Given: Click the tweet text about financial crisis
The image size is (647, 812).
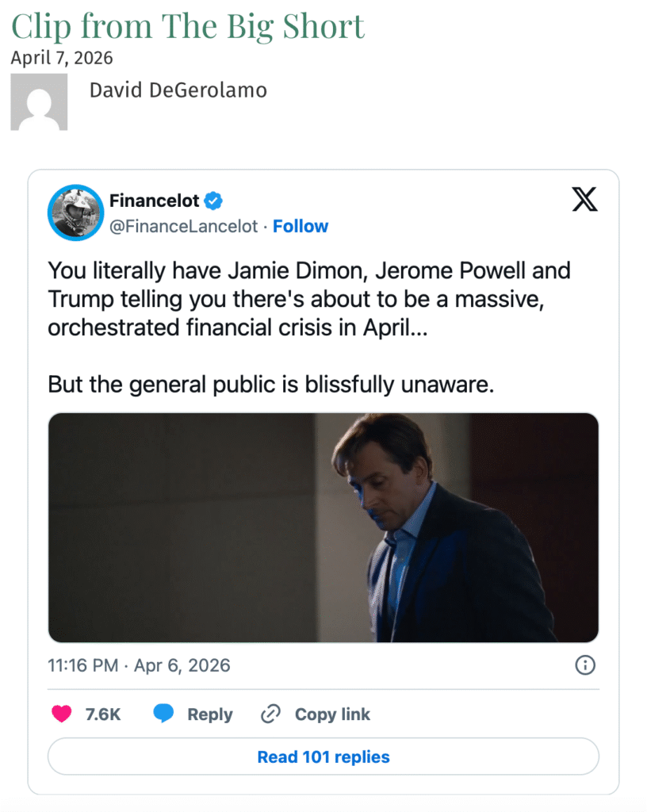Looking at the screenshot, I should tap(309, 298).
